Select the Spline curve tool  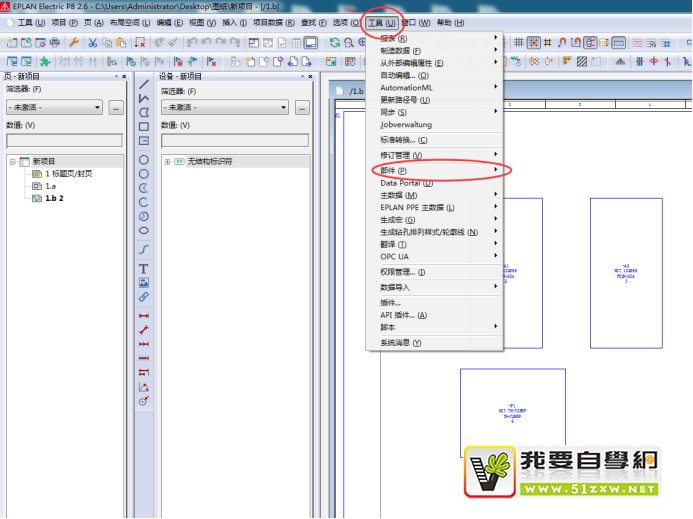[144, 249]
